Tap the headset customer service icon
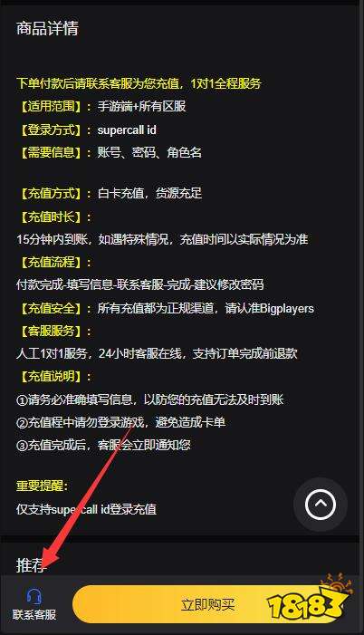Viewport: 364px width, 635px height. (x=34, y=596)
